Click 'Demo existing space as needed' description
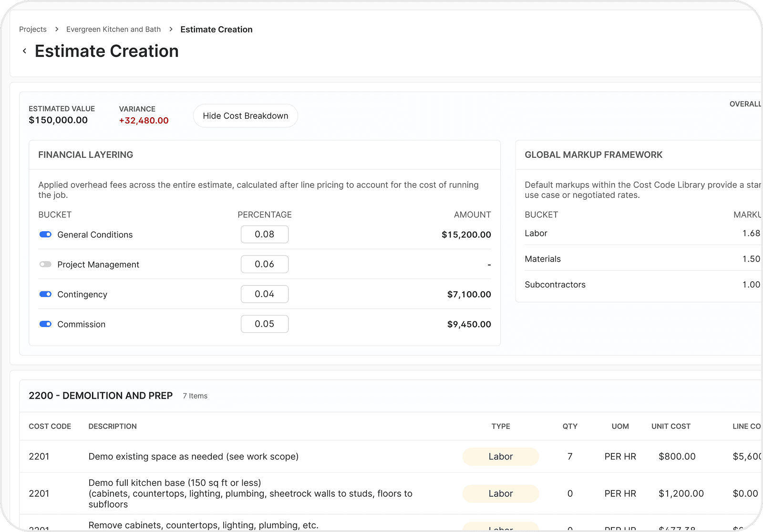 point(194,457)
